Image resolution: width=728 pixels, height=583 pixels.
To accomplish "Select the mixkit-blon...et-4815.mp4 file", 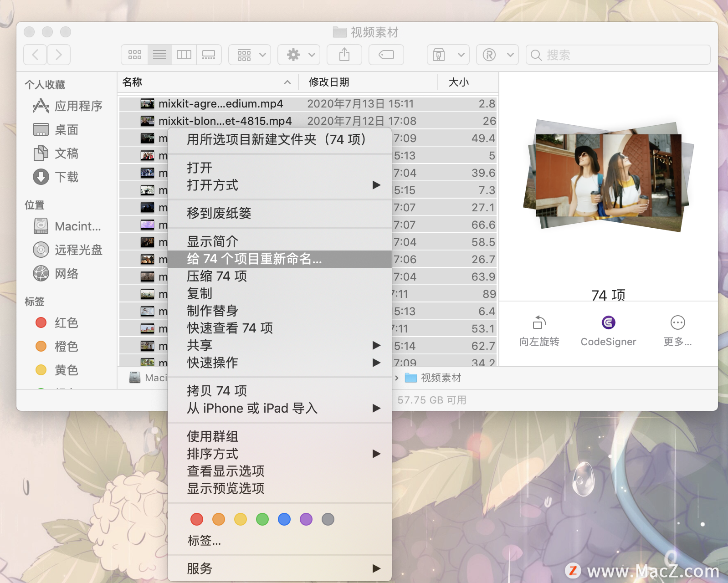I will [308, 121].
